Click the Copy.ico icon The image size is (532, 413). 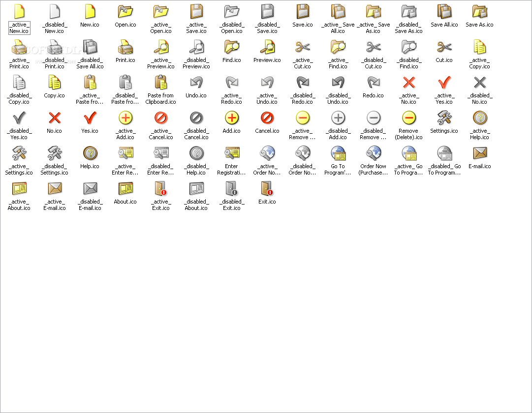pos(54,83)
